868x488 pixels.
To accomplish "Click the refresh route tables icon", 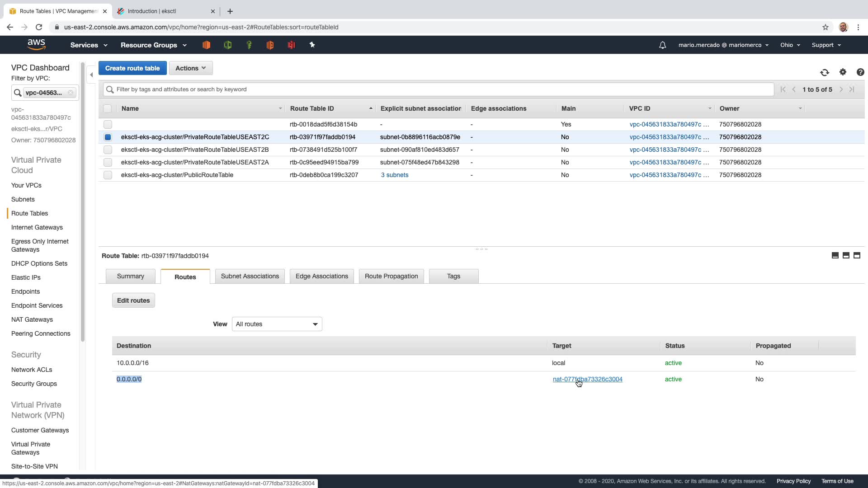I will tap(825, 72).
